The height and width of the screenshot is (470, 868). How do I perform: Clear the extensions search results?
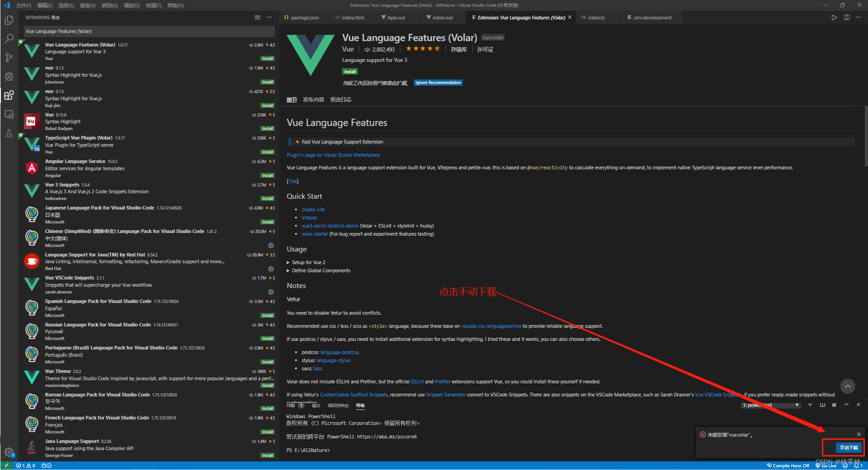point(257,18)
